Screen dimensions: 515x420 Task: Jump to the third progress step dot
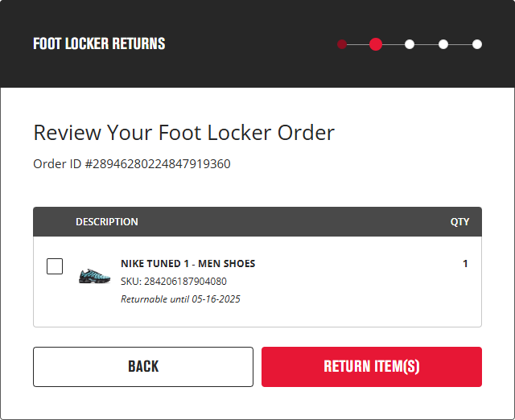click(410, 44)
